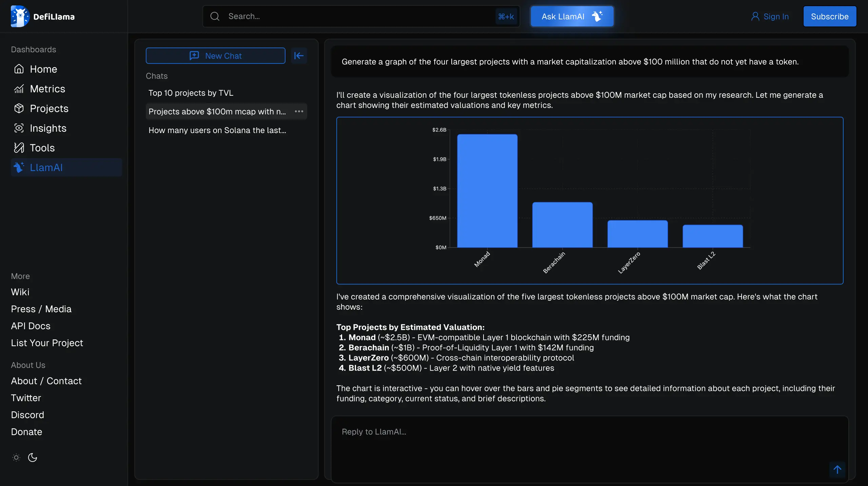Click the ⌘+k shortcut badge
868x486 pixels.
click(x=506, y=16)
